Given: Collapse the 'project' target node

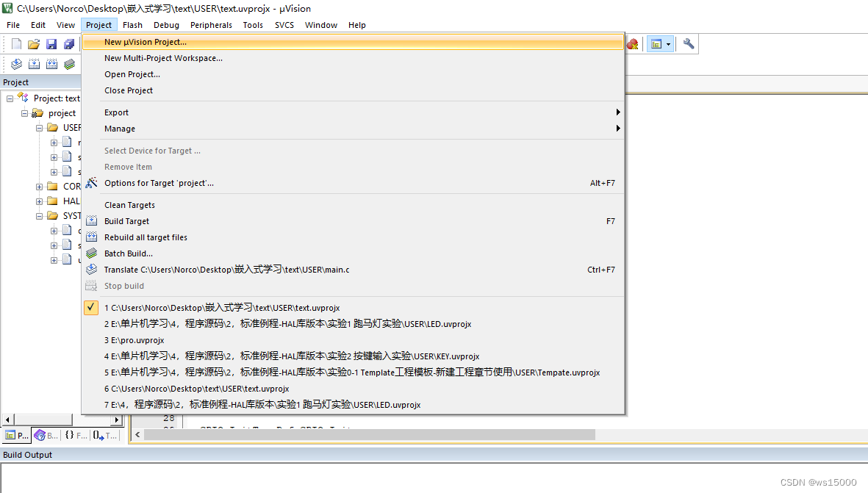Looking at the screenshot, I should [x=24, y=113].
